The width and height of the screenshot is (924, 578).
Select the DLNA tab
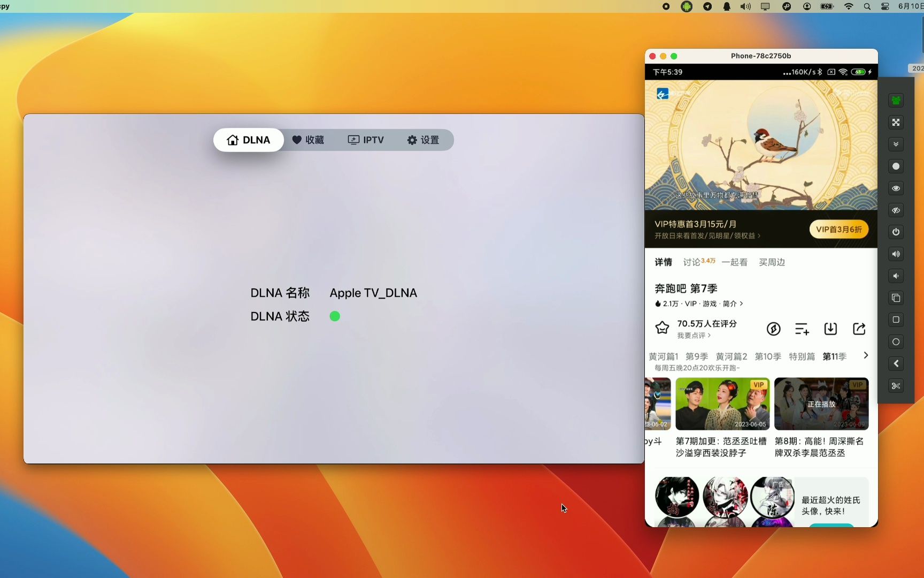tap(249, 140)
